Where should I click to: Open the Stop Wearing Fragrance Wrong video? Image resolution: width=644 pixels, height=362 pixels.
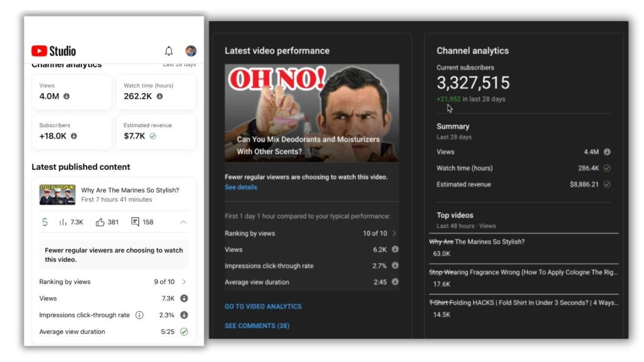[x=523, y=273]
